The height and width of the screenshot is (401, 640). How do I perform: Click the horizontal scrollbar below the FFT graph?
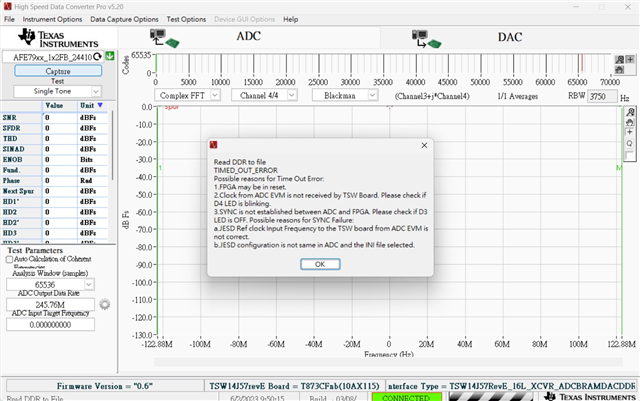(x=388, y=362)
